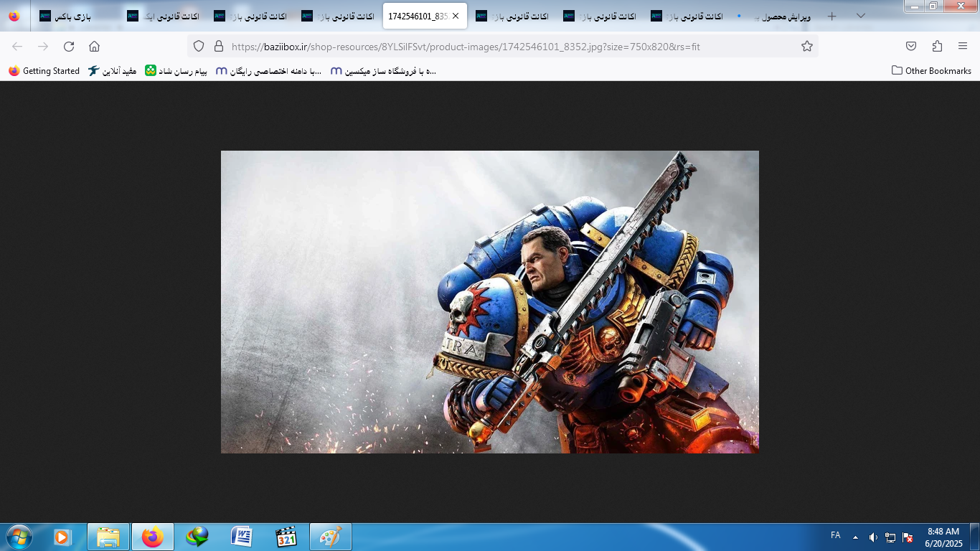Open the volume speaker icon

(x=873, y=537)
